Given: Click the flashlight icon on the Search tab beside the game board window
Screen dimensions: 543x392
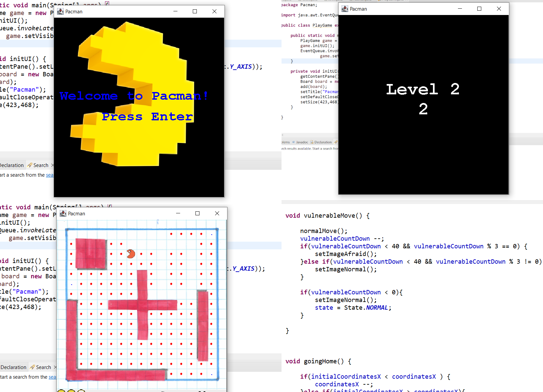Looking at the screenshot, I should pos(32,367).
